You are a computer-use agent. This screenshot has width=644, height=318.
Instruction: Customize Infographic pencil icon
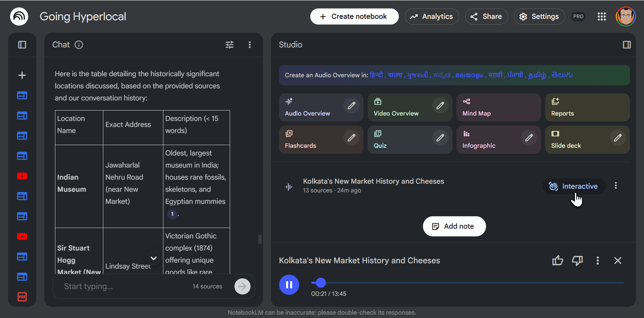529,138
